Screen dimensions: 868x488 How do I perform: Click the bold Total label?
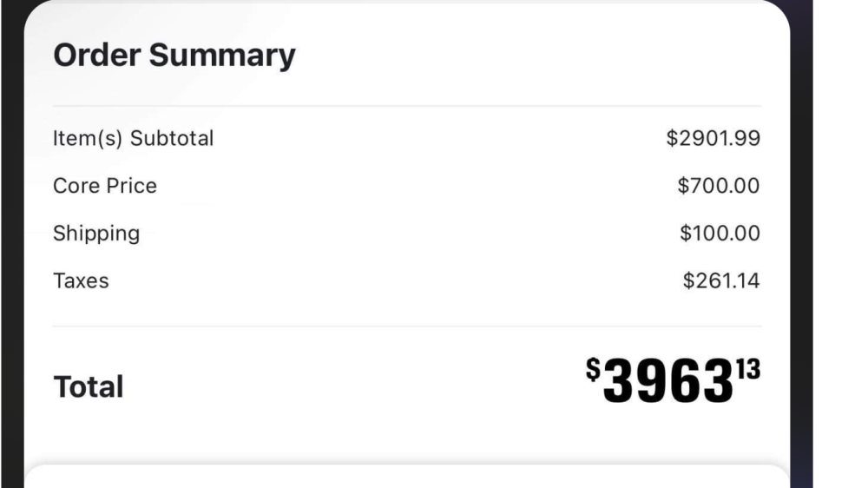pyautogui.click(x=89, y=387)
